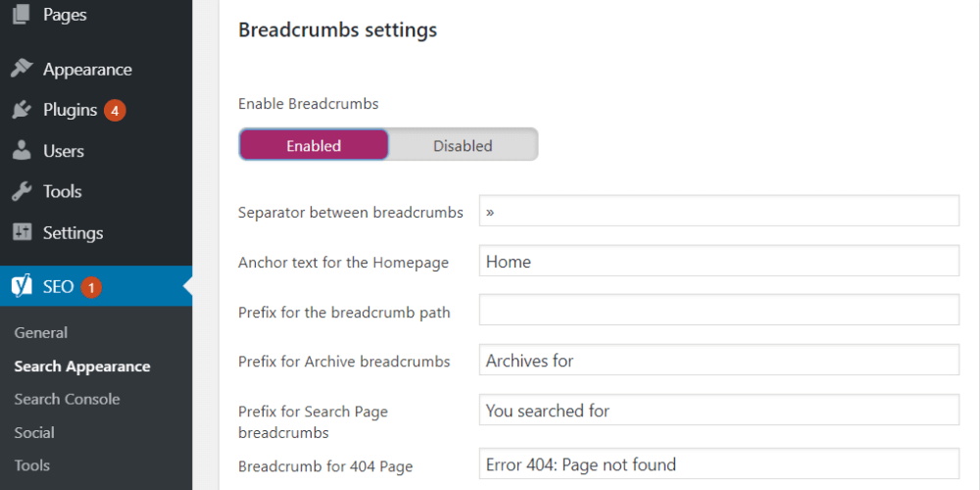Viewport: 980px width, 490px height.
Task: Click the Settings sliders icon
Action: [x=22, y=233]
